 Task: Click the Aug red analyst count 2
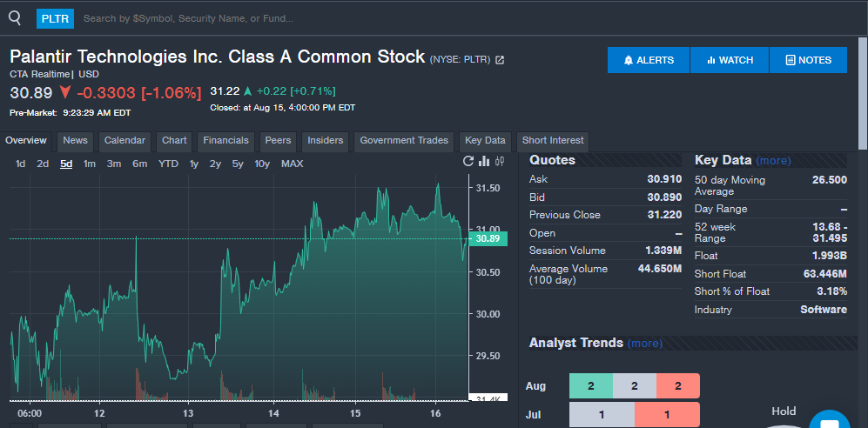tap(678, 386)
